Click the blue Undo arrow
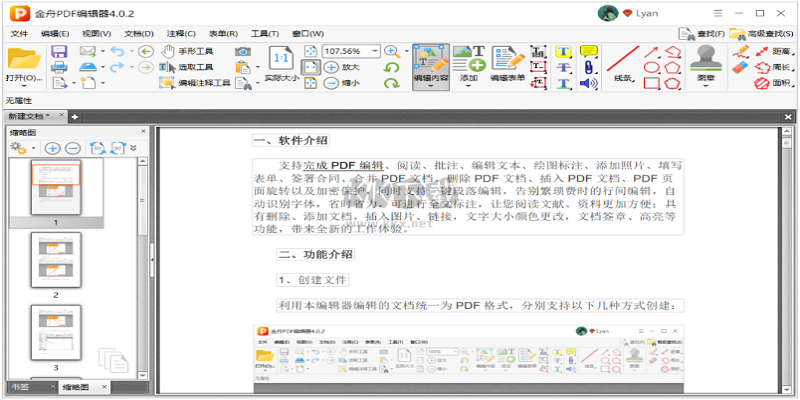800x400 pixels. pos(117,51)
